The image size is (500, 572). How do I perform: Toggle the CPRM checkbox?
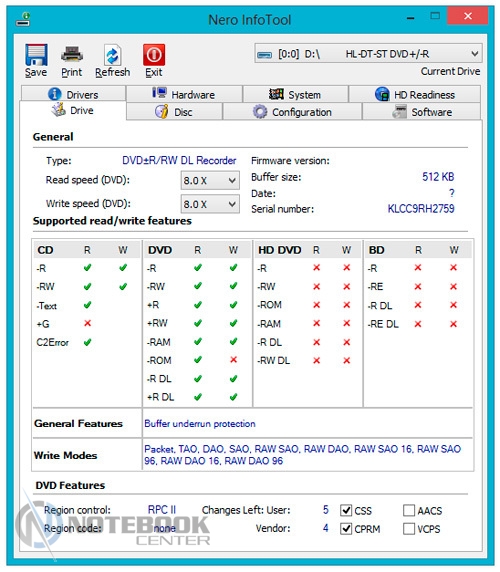click(x=346, y=528)
